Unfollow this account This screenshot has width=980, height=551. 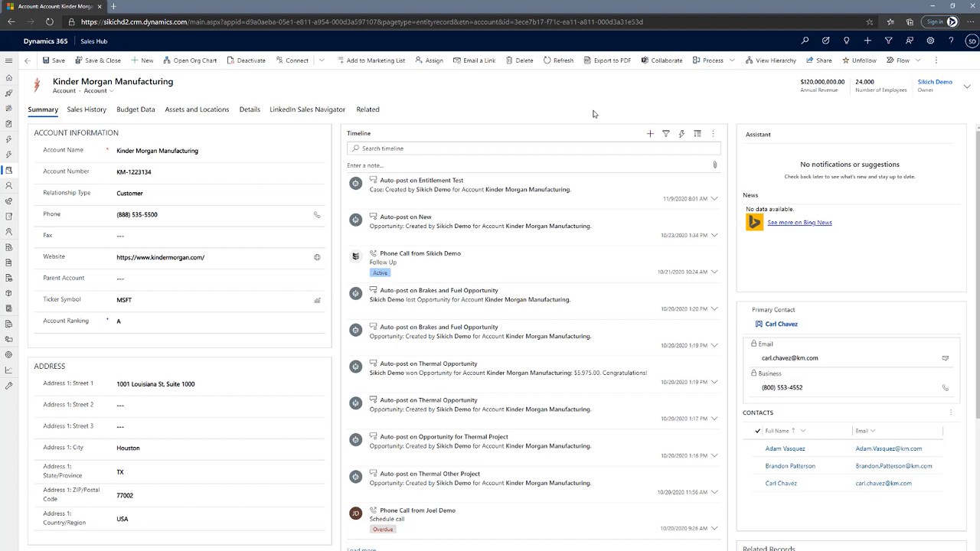click(x=859, y=60)
